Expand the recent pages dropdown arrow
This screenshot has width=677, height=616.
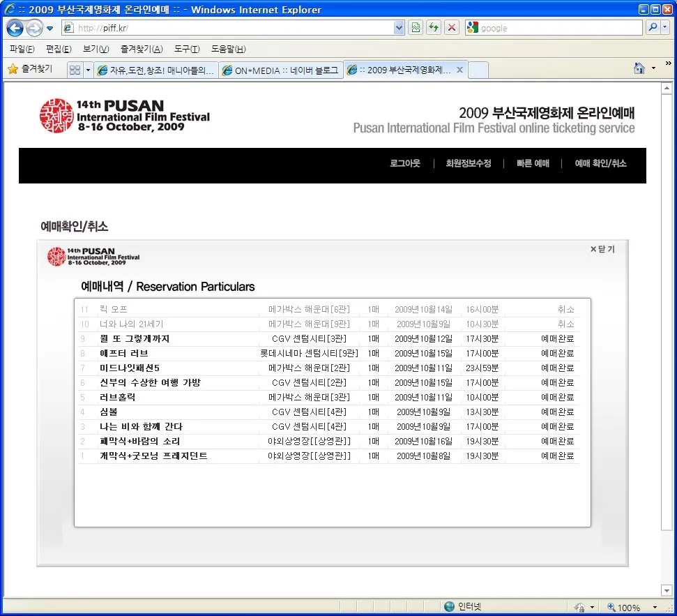pos(50,29)
